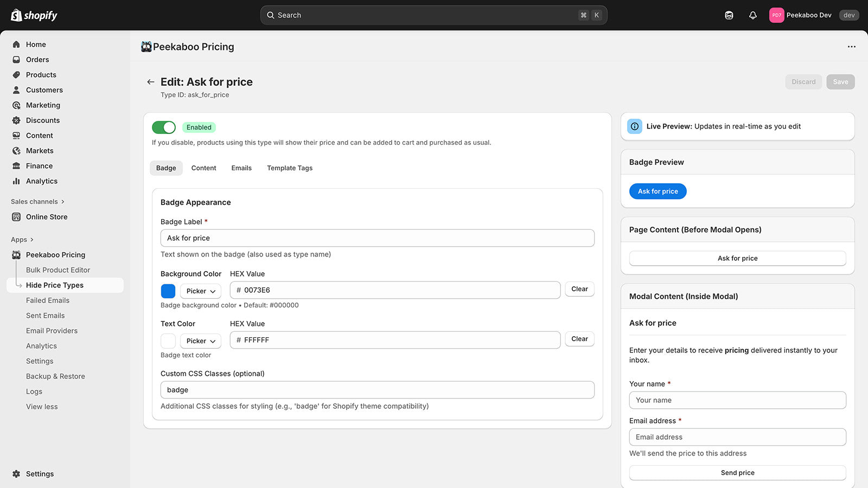Click the Badge Label input field
The image size is (868, 488).
point(377,237)
